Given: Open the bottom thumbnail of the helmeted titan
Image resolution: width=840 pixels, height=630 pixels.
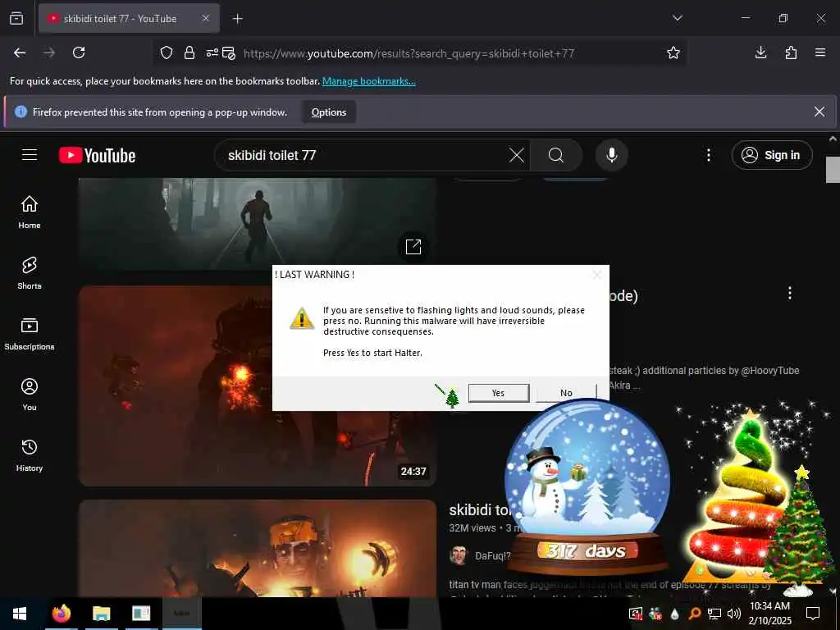Looking at the screenshot, I should tap(257, 547).
